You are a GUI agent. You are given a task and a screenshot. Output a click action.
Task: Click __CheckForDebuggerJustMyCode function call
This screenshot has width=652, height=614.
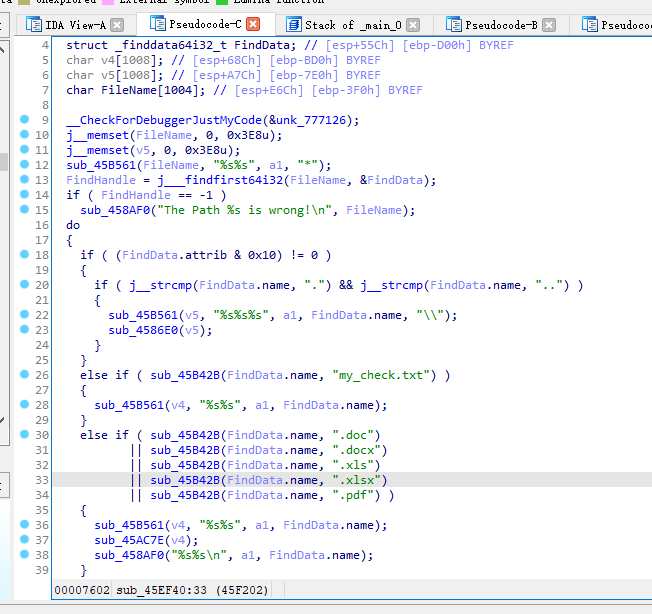(x=164, y=120)
